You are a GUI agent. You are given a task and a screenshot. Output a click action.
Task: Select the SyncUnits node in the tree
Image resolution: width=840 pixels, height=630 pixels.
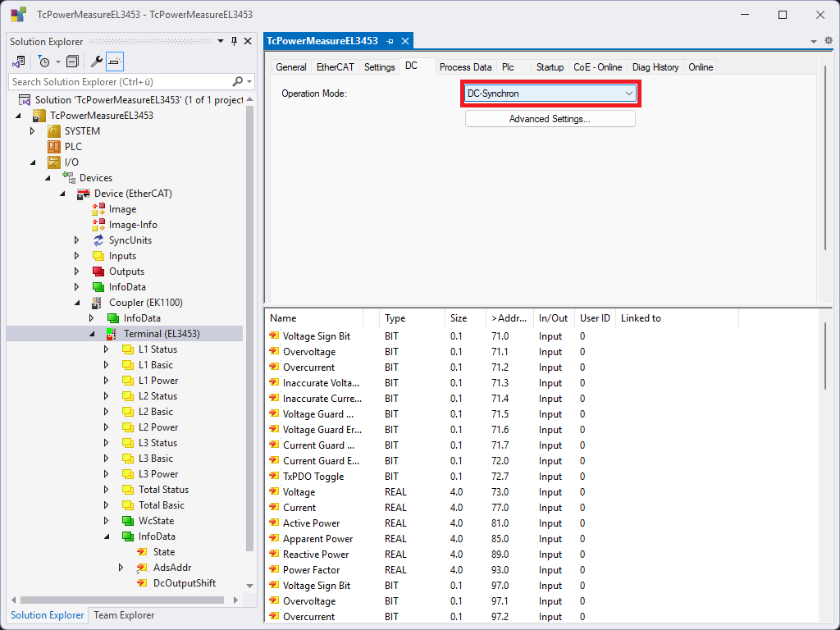point(130,240)
